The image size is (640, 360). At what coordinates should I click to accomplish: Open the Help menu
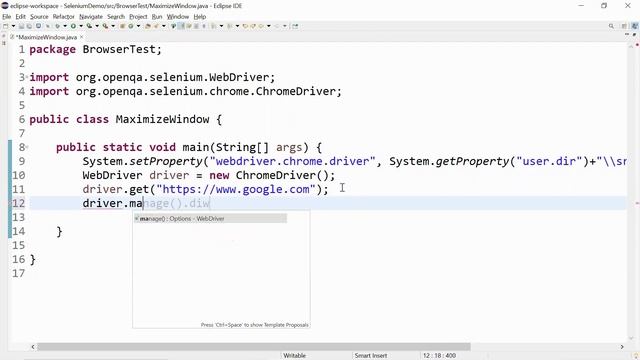tap(200, 17)
